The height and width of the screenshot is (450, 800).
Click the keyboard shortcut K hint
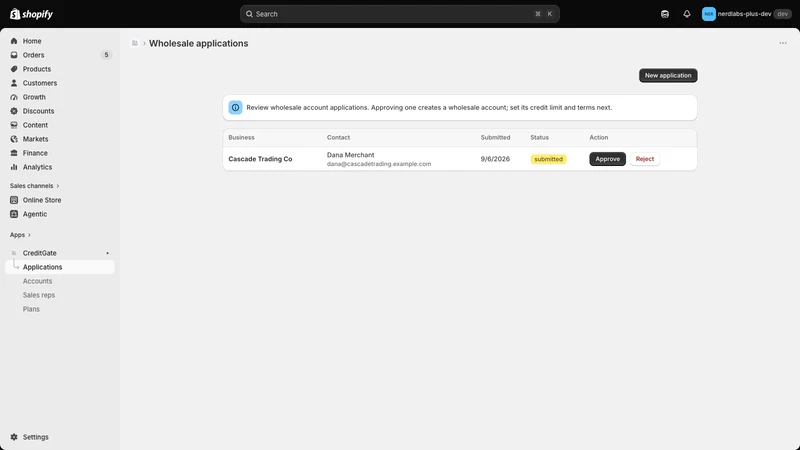point(549,14)
